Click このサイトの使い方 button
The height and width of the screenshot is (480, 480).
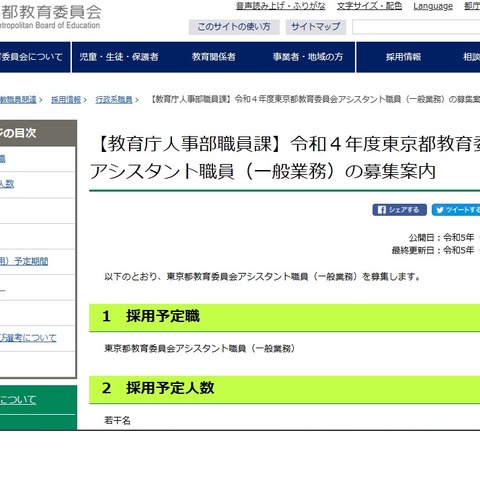234,27
